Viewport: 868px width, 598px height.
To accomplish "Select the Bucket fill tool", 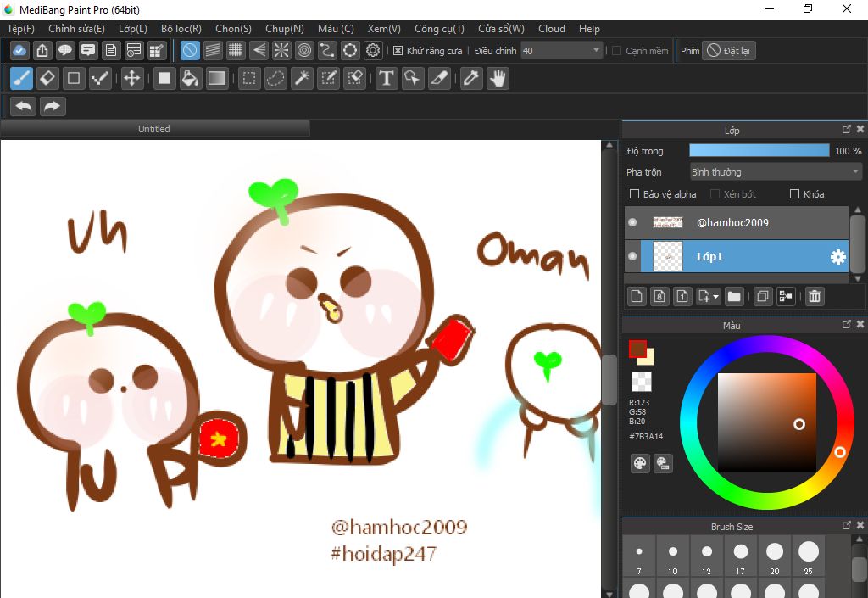I will [x=190, y=78].
